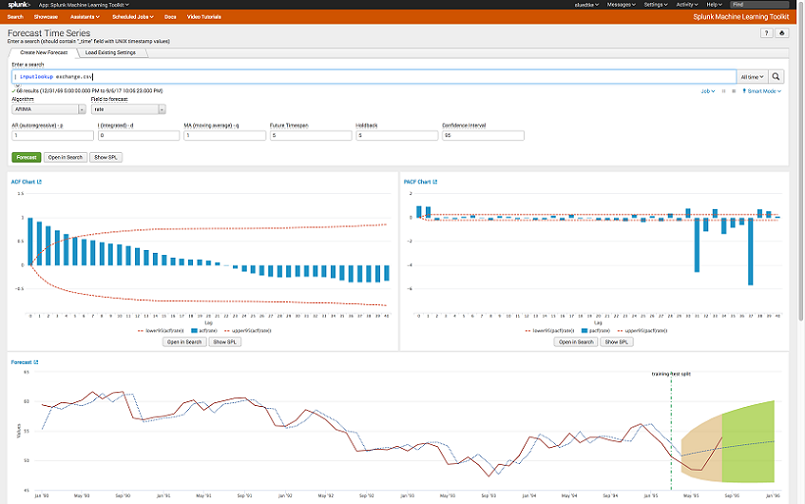Image resolution: width=805 pixels, height=504 pixels.
Task: Open ACF Chart external link icon
Action: (40, 182)
